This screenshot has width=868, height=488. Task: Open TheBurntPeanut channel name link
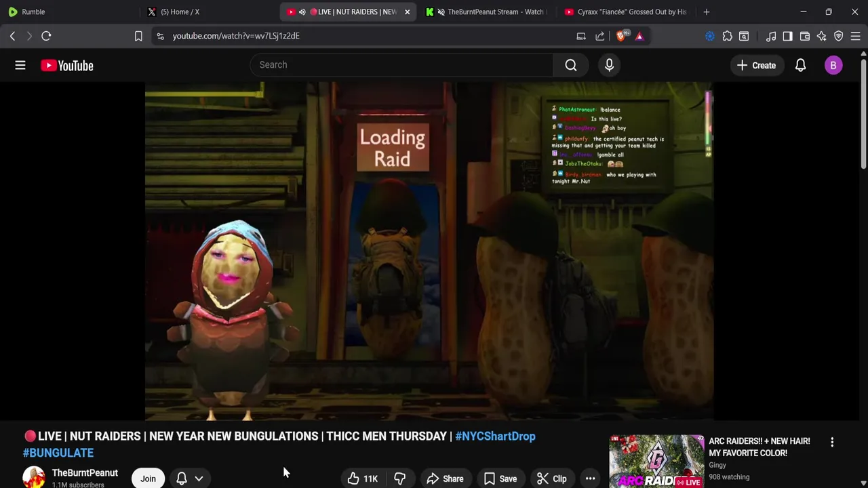85,473
